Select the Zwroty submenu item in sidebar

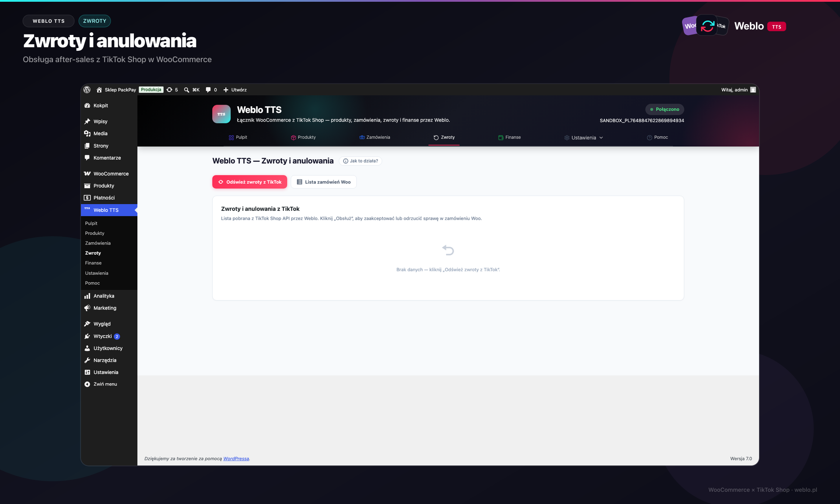pyautogui.click(x=93, y=253)
